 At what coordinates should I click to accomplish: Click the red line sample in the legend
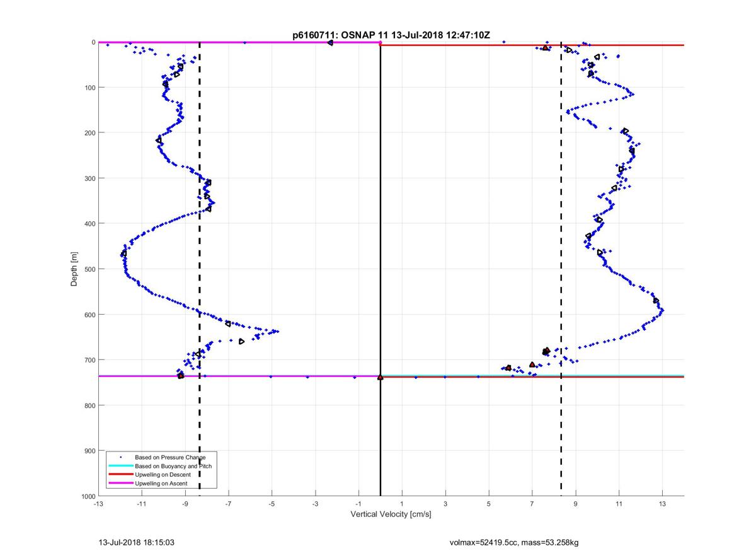[x=120, y=475]
